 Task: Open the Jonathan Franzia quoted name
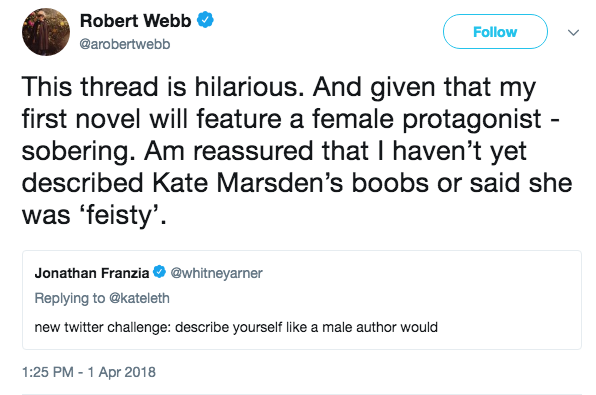point(92,273)
